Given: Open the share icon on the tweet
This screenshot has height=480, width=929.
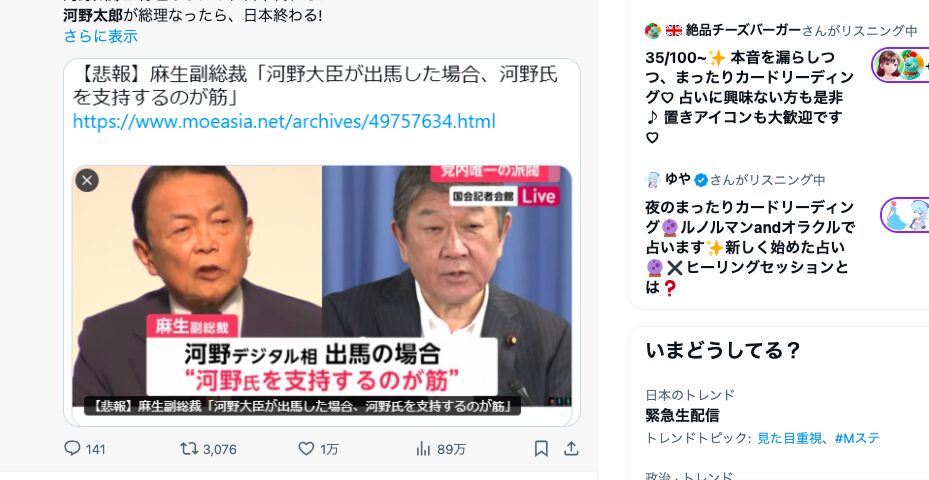Looking at the screenshot, I should [571, 449].
